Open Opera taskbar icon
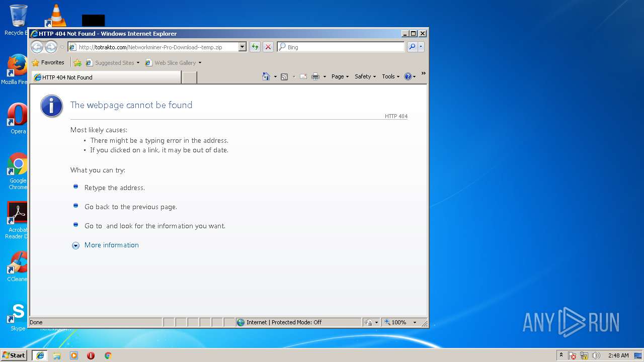Image resolution: width=644 pixels, height=362 pixels. (x=91, y=355)
